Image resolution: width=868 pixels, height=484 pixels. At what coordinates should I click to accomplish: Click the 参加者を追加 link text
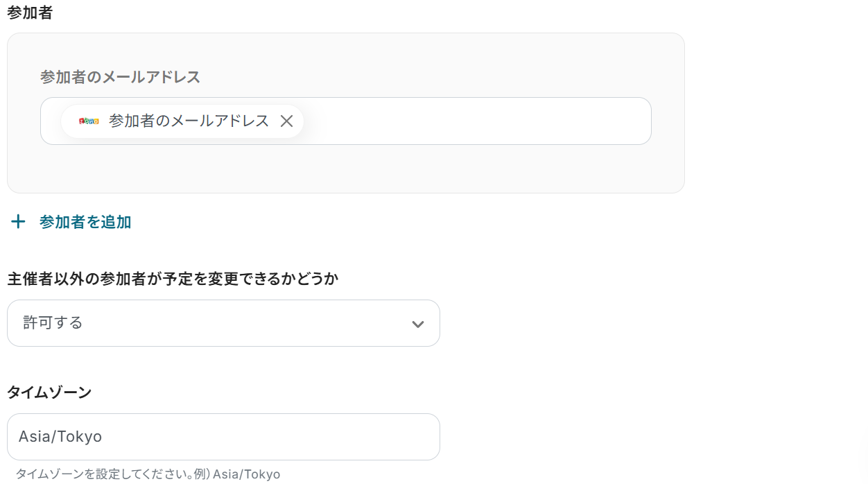pos(85,222)
